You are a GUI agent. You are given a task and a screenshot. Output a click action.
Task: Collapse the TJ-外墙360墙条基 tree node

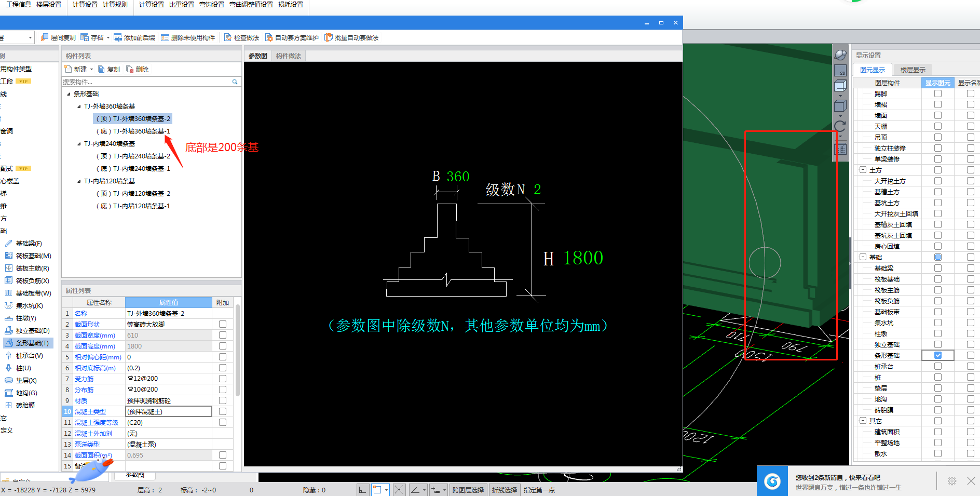(x=79, y=106)
